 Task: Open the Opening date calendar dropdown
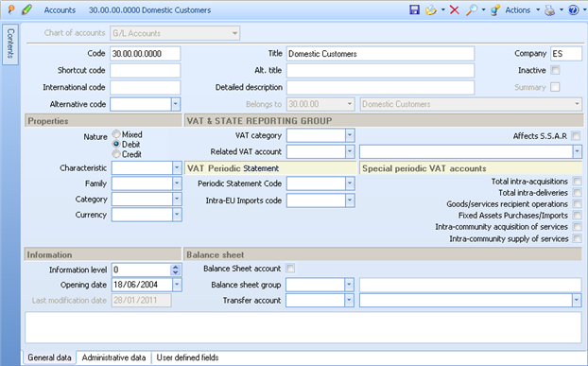177,285
